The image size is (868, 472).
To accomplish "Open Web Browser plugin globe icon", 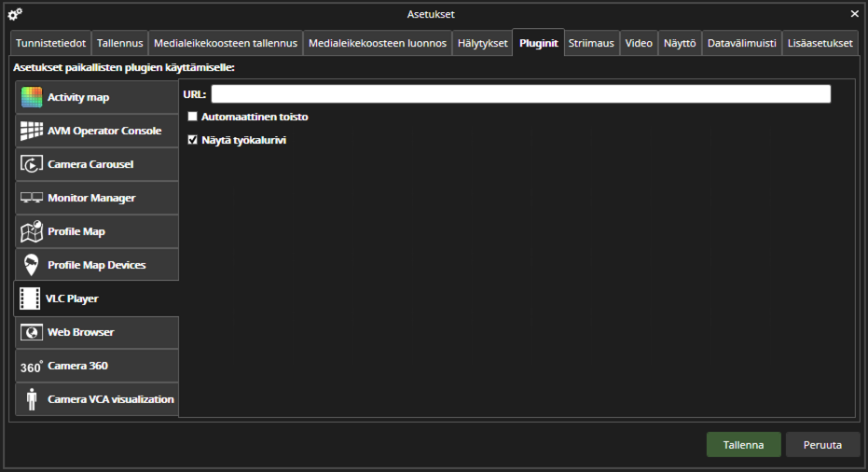I will point(32,332).
